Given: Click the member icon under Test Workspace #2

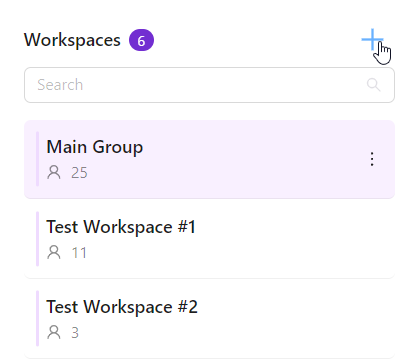Looking at the screenshot, I should point(54,332).
